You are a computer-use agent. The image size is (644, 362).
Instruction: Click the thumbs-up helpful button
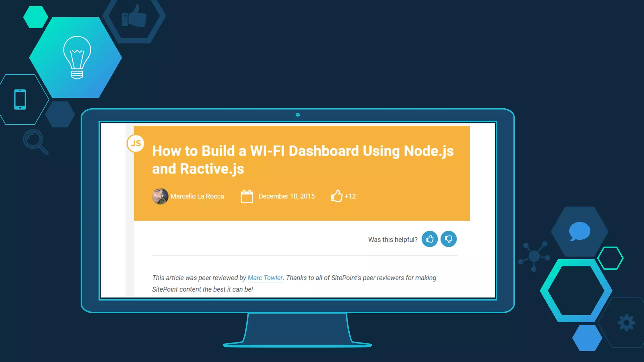430,239
